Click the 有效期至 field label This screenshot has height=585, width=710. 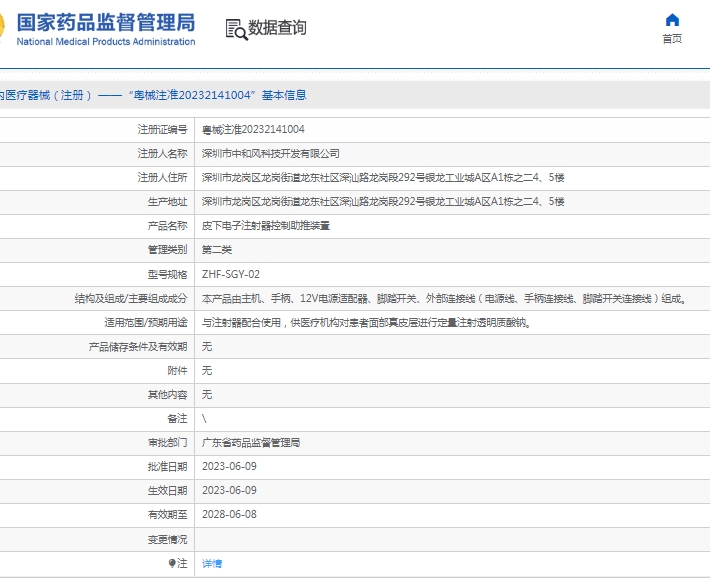coord(168,514)
